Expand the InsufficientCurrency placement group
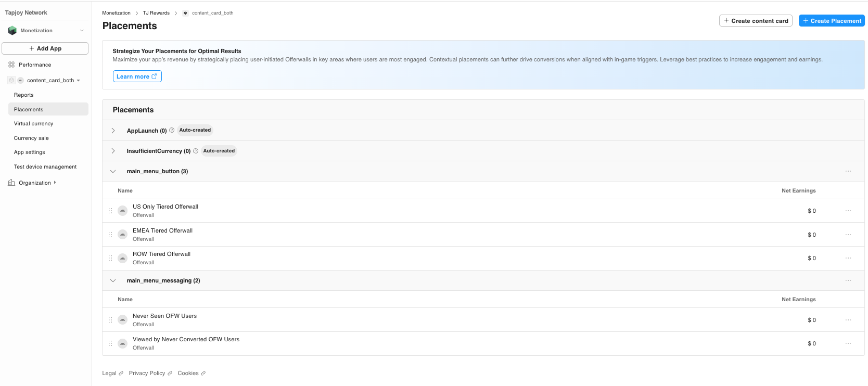Screen dimensions: 868x386 pos(113,151)
